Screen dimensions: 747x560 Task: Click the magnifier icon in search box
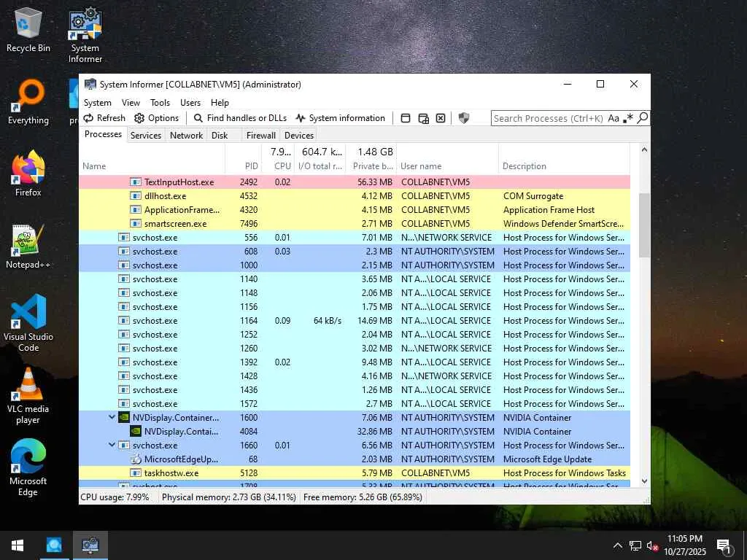click(x=642, y=117)
